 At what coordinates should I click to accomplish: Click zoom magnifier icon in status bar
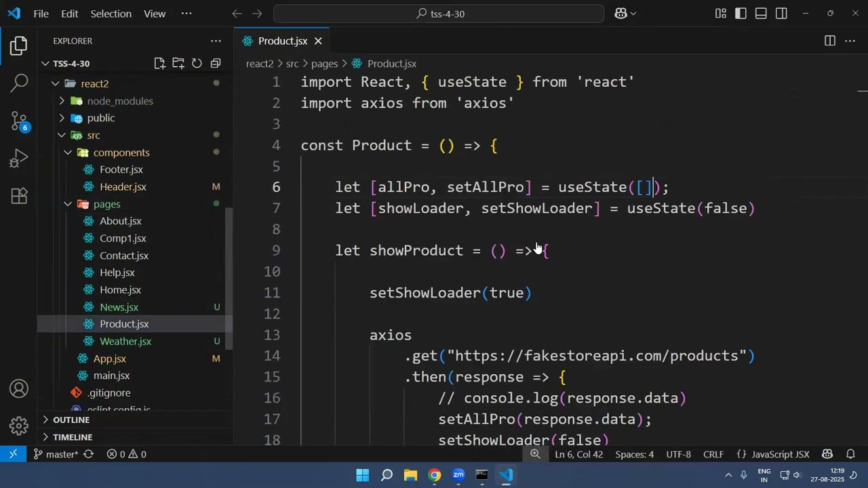click(x=535, y=454)
